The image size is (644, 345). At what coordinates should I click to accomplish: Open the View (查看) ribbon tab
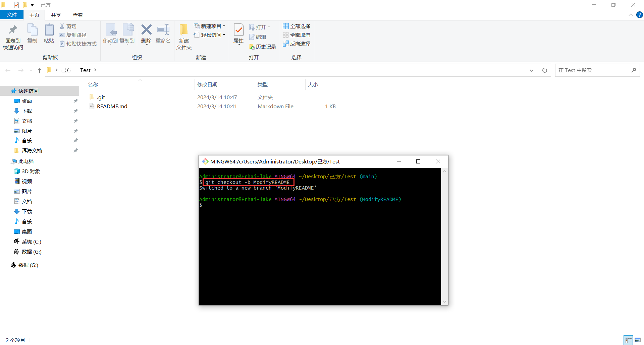click(x=78, y=15)
